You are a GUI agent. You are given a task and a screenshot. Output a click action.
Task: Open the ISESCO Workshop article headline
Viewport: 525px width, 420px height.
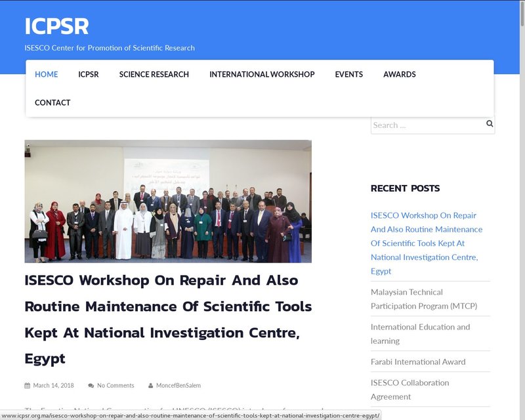168,320
